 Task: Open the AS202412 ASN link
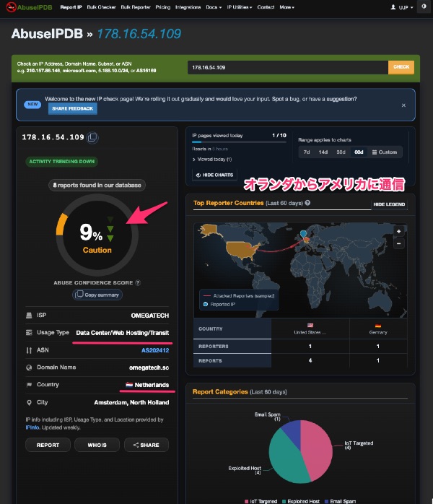coord(155,350)
